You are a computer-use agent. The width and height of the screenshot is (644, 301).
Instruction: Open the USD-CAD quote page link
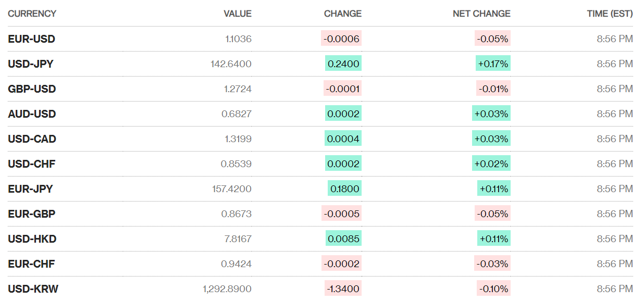pyautogui.click(x=32, y=139)
